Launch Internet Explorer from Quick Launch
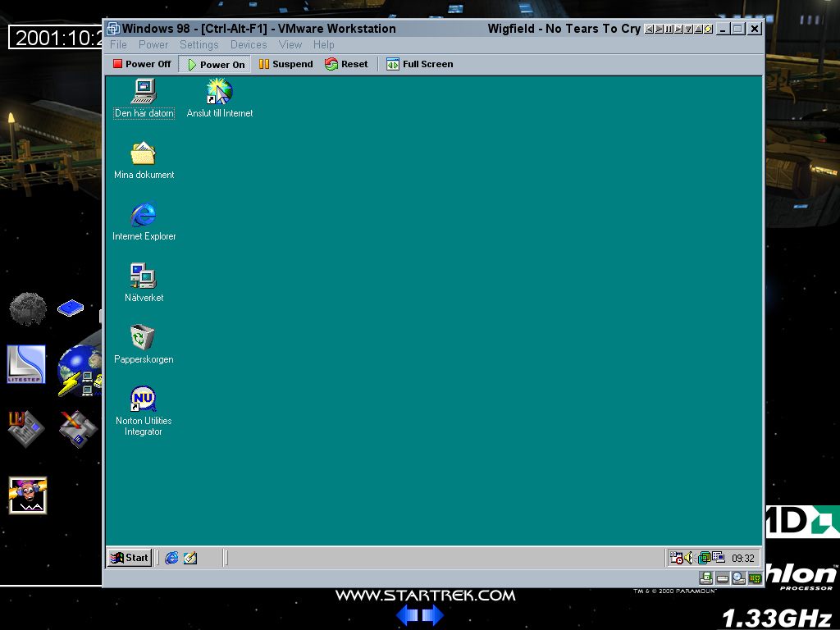840x630 pixels. (x=171, y=558)
